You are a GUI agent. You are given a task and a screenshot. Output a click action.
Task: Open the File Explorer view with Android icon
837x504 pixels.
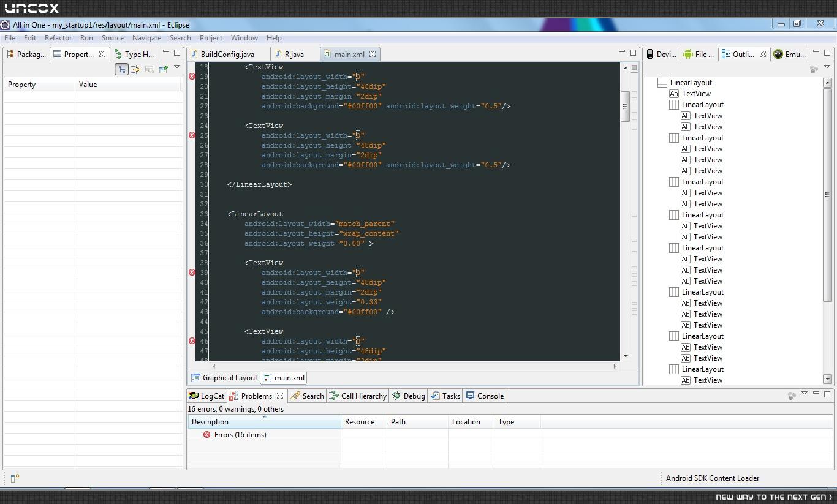pos(699,54)
